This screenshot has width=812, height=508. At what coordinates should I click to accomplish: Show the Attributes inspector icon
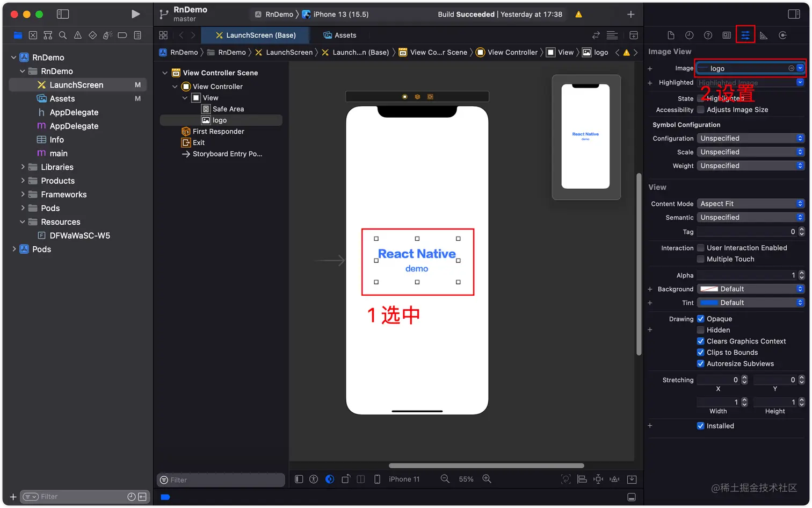745,35
